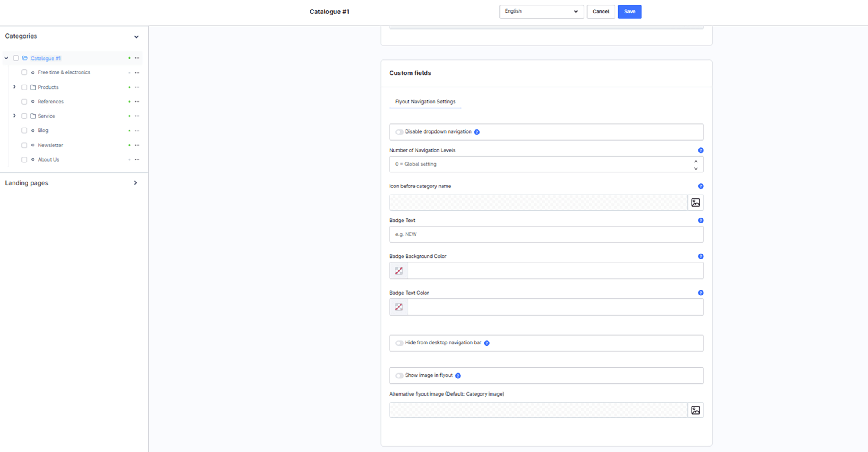The width and height of the screenshot is (868, 452).
Task: Select Catalogue #1 in category tree
Action: (x=45, y=58)
